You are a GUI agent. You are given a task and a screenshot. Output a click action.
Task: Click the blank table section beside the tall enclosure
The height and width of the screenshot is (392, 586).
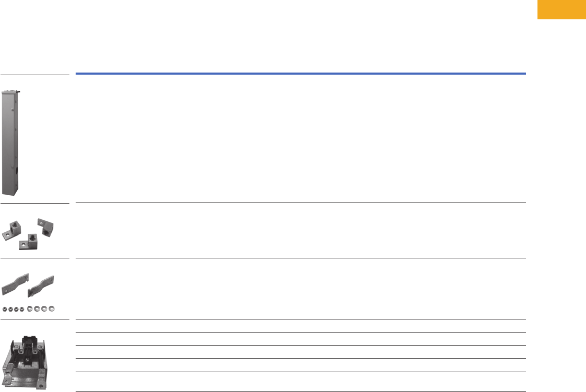(x=301, y=138)
